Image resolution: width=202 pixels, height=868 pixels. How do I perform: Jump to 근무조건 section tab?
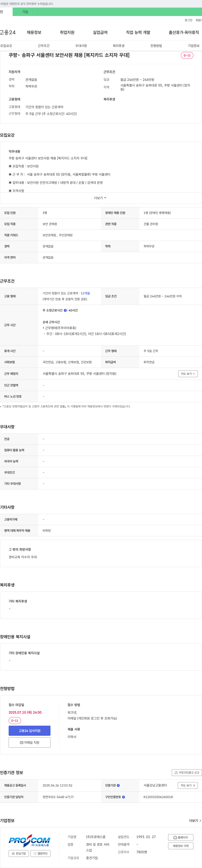click(x=43, y=45)
